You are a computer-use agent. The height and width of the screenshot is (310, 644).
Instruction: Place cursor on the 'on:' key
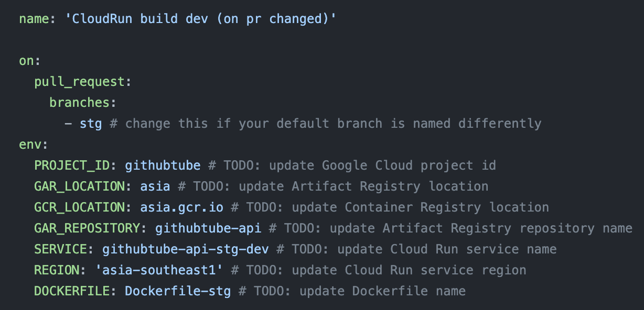tap(27, 61)
